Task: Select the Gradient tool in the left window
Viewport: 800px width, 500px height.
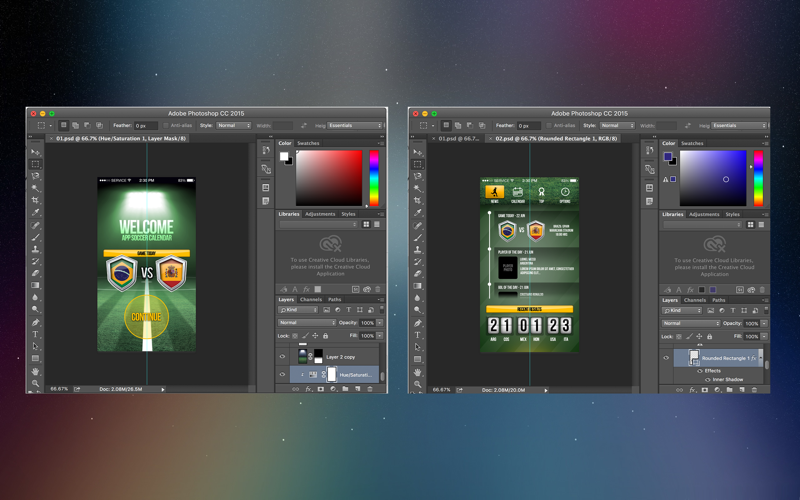Action: click(35, 285)
